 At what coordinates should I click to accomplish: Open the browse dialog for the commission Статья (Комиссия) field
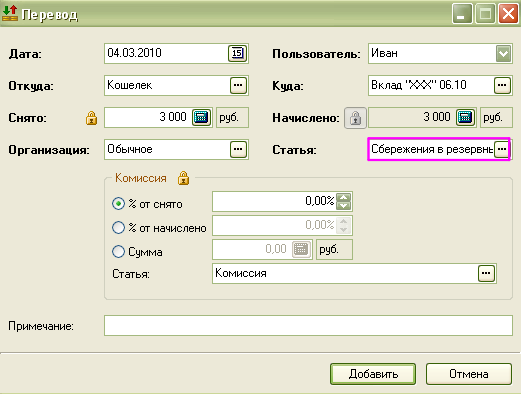tap(486, 274)
